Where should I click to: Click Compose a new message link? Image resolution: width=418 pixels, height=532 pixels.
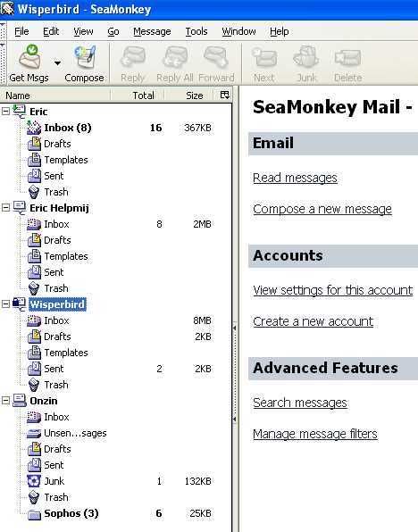(322, 209)
